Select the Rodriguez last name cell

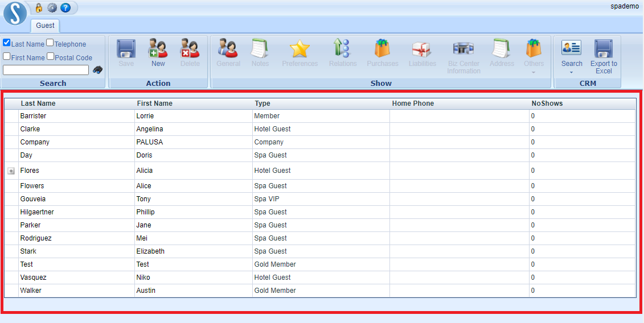tap(76, 238)
